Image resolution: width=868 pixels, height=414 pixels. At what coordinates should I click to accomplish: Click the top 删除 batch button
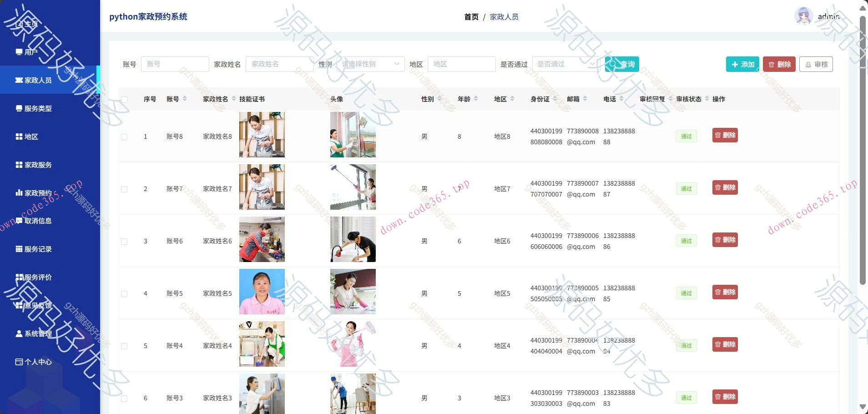click(x=779, y=64)
